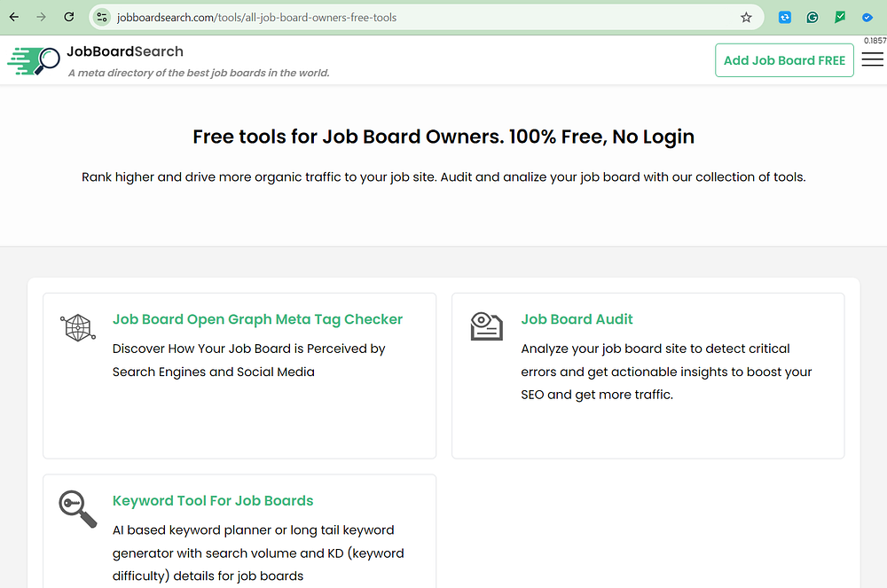The width and height of the screenshot is (887, 588).
Task: Click the heading 'Free tools for Job Board Owners'
Action: coord(443,137)
